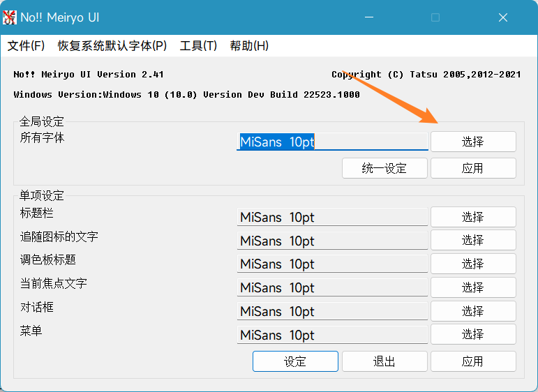Click 选择 button for 标题栏
The image size is (538, 392).
point(473,217)
